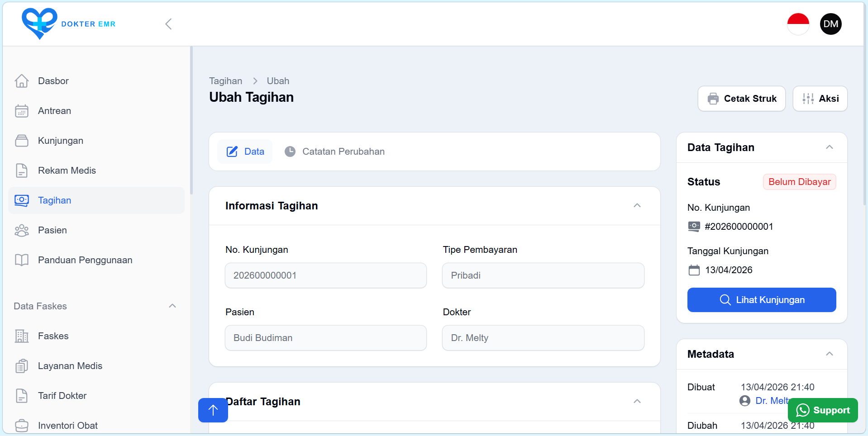Viewport: 868px width, 436px height.
Task: Click the magnifier icon in Lihat Kunjungan
Action: click(x=725, y=300)
